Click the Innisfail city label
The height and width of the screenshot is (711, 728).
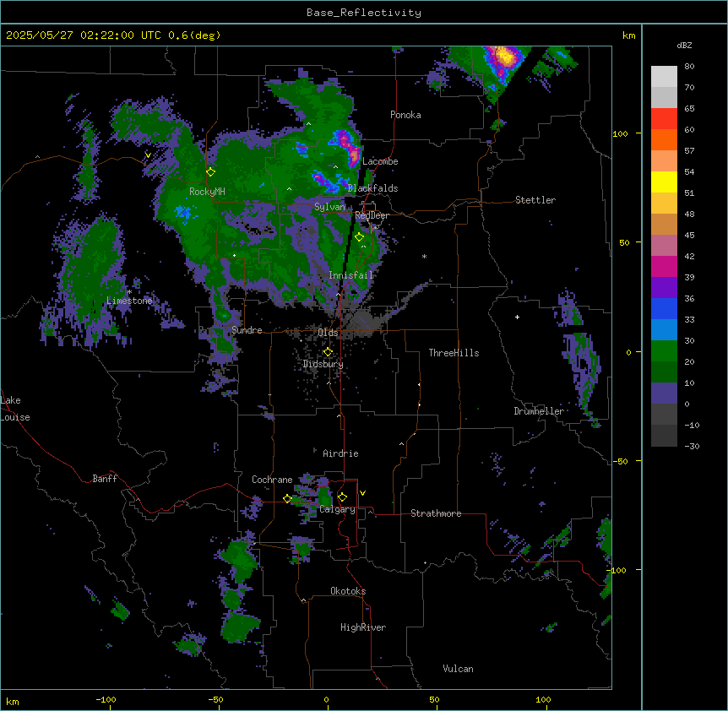coord(350,275)
